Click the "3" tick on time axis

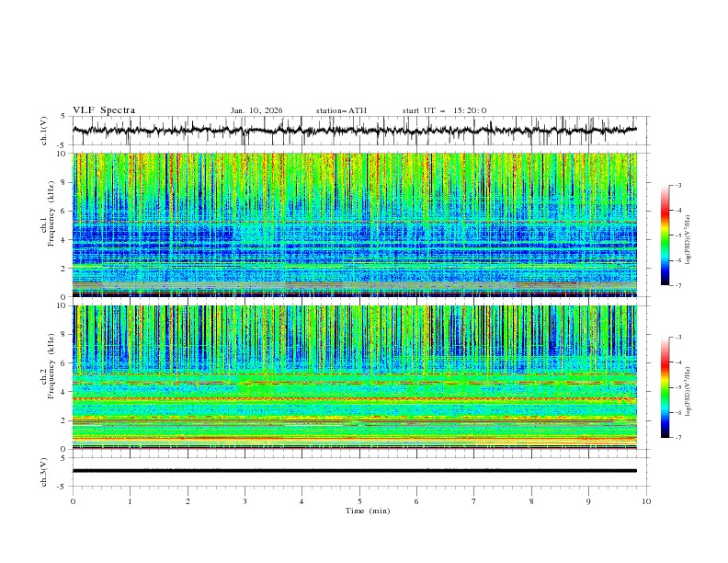(x=245, y=501)
